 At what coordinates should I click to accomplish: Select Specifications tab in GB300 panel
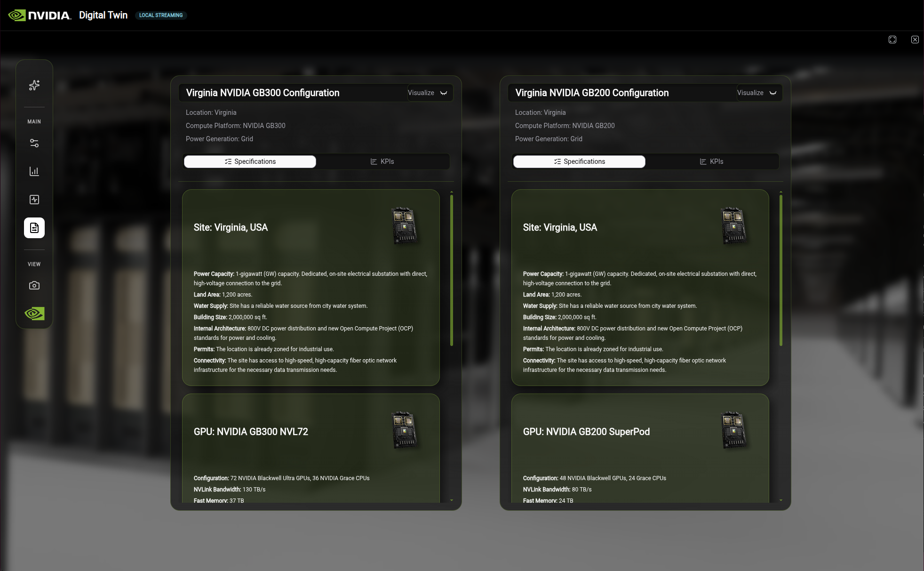point(250,161)
